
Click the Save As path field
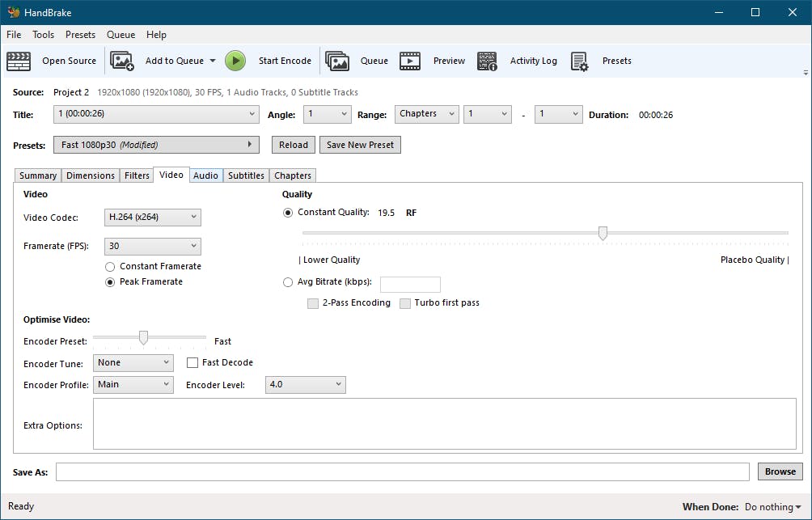pyautogui.click(x=403, y=471)
